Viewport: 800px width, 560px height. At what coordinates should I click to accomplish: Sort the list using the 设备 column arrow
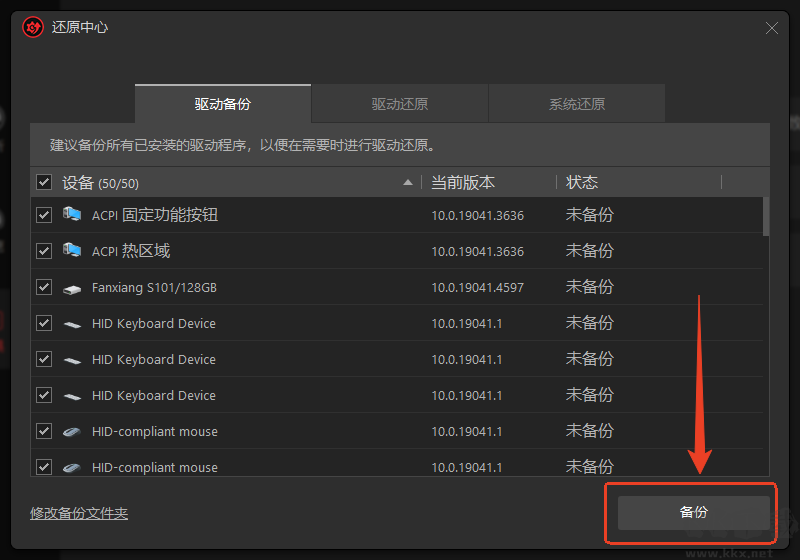(408, 182)
